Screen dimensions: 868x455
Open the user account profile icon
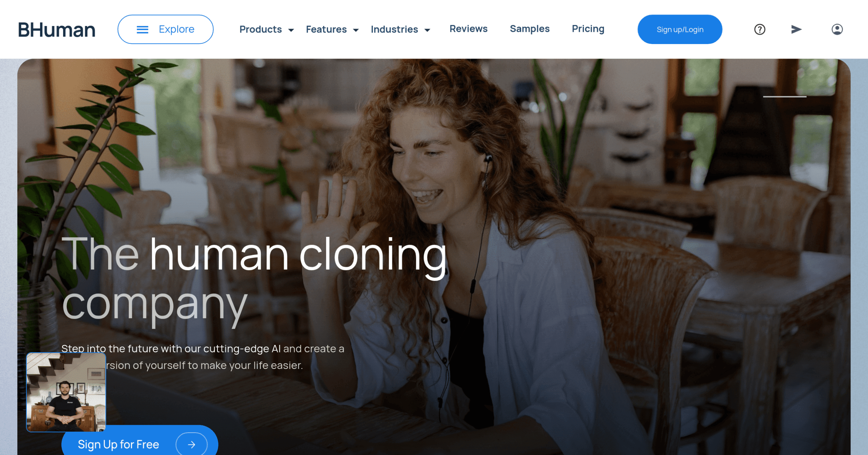pos(837,29)
